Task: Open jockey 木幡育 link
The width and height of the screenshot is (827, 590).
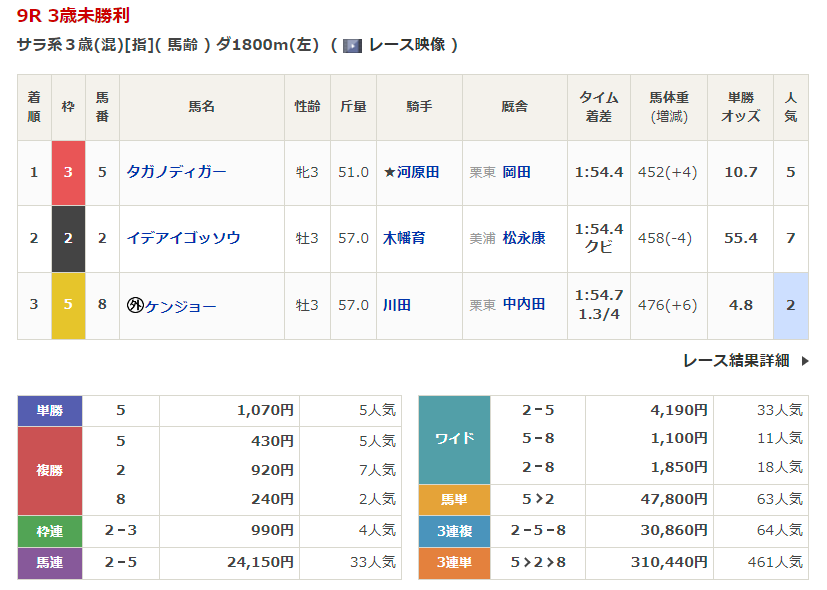Action: (x=404, y=238)
